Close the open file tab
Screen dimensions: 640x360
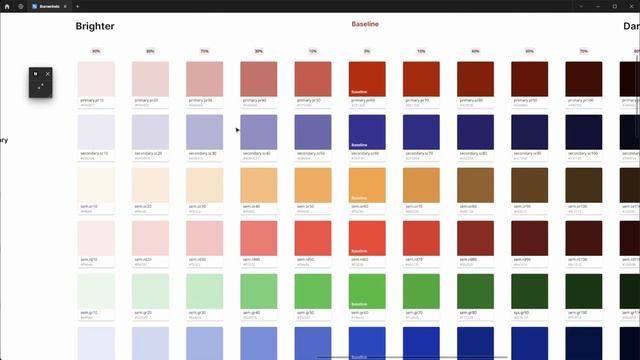click(x=65, y=7)
